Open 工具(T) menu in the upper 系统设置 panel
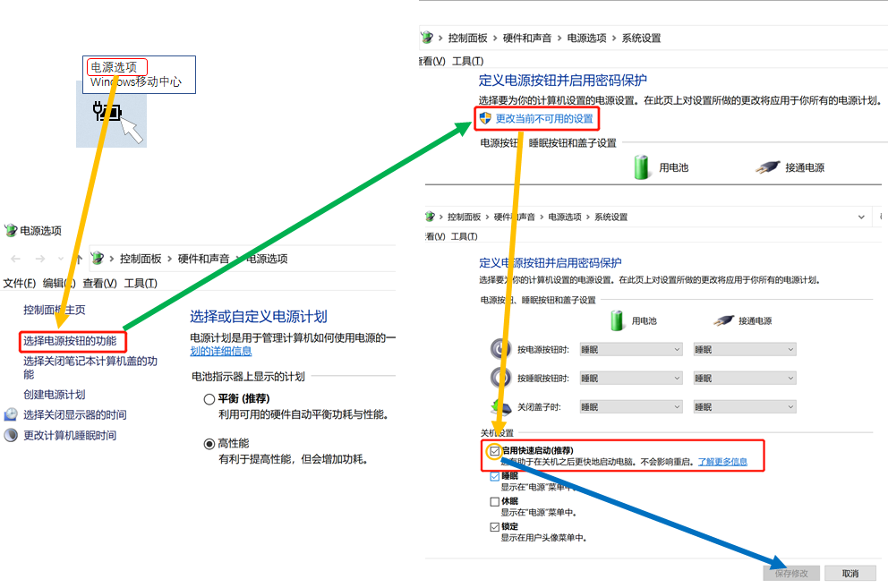The image size is (888, 588). click(468, 61)
